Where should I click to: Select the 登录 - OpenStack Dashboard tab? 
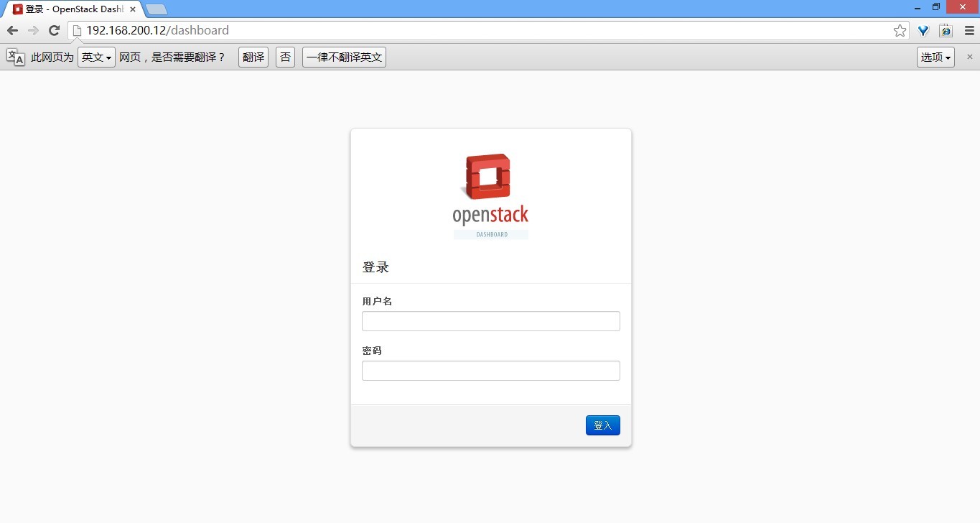74,9
